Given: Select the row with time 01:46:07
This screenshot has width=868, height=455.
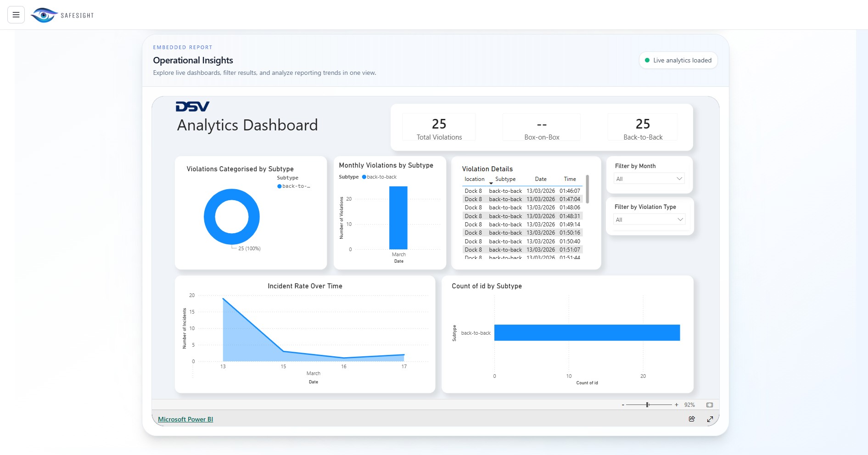Looking at the screenshot, I should tap(522, 191).
